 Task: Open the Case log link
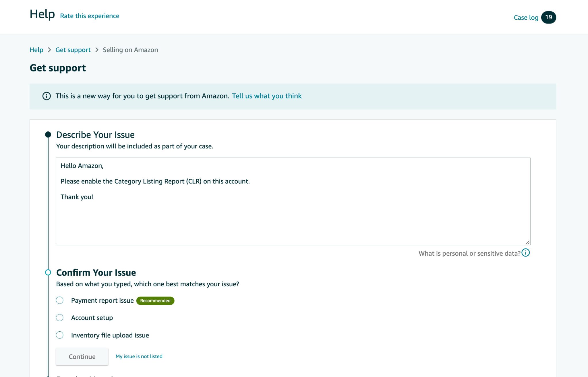[x=526, y=18]
